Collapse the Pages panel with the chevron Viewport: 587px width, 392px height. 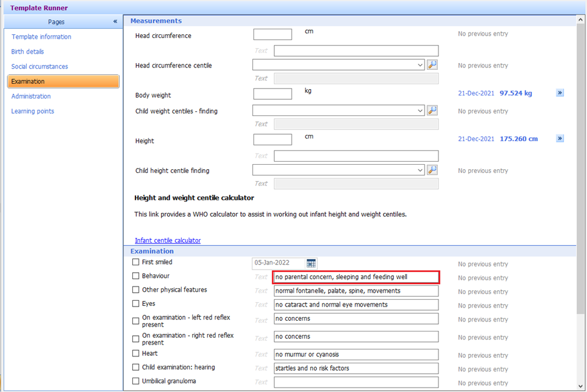[x=114, y=21]
